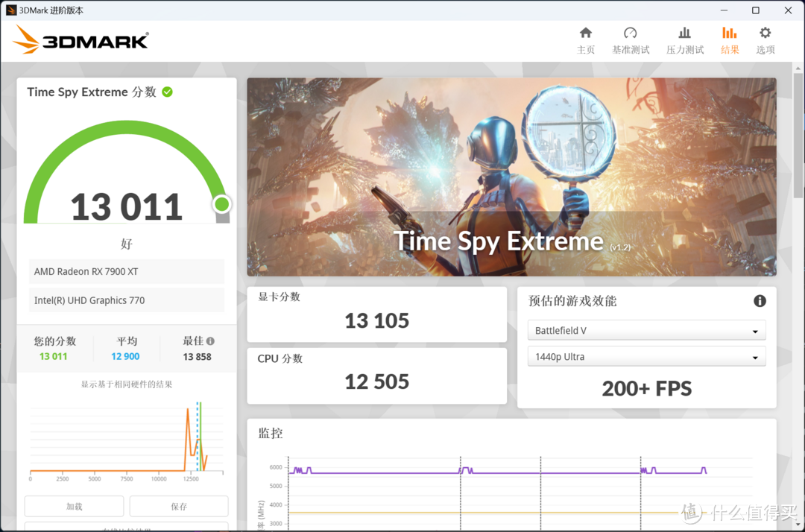Click the info icon in 预估的游戏效能
The image size is (805, 532).
(x=760, y=301)
